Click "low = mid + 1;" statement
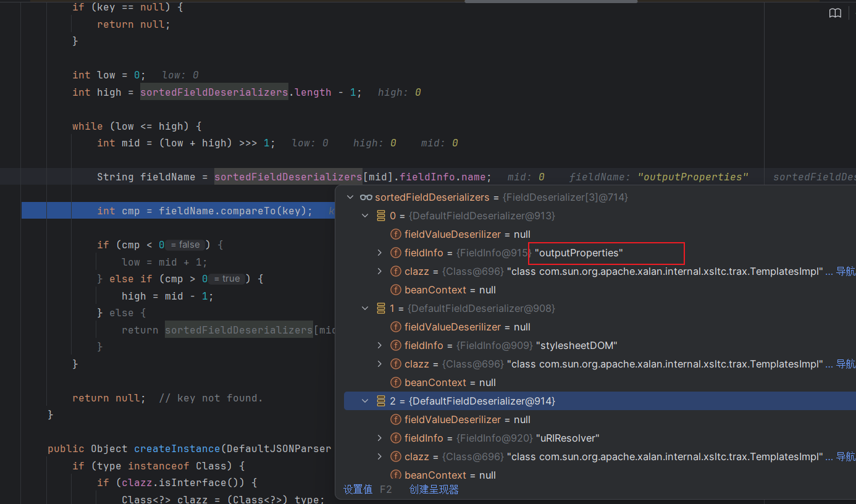 164,262
